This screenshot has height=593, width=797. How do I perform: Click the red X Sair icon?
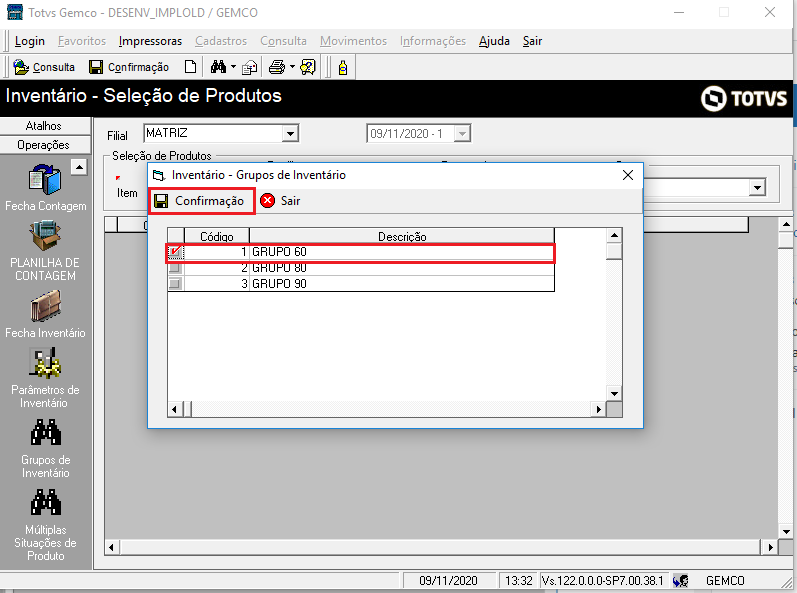point(267,201)
